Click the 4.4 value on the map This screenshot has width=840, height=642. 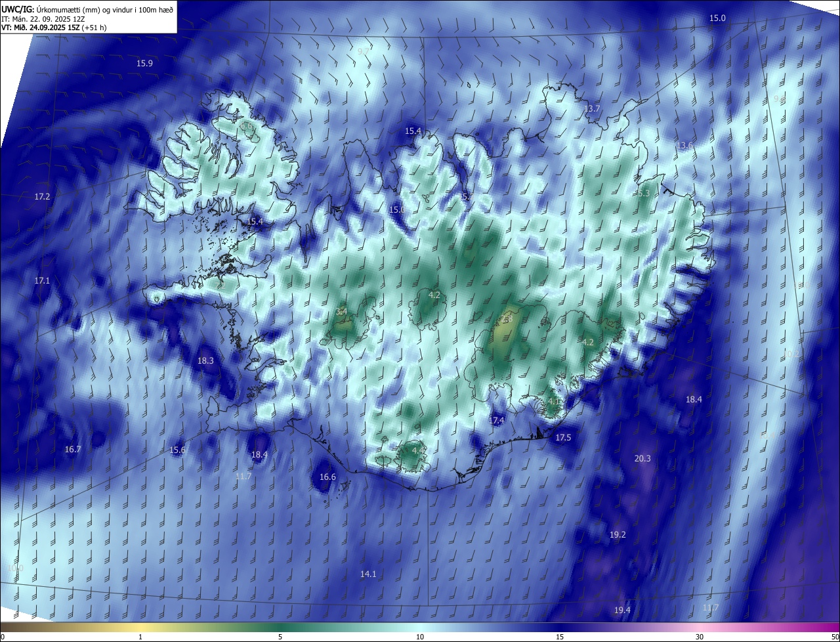point(418,450)
